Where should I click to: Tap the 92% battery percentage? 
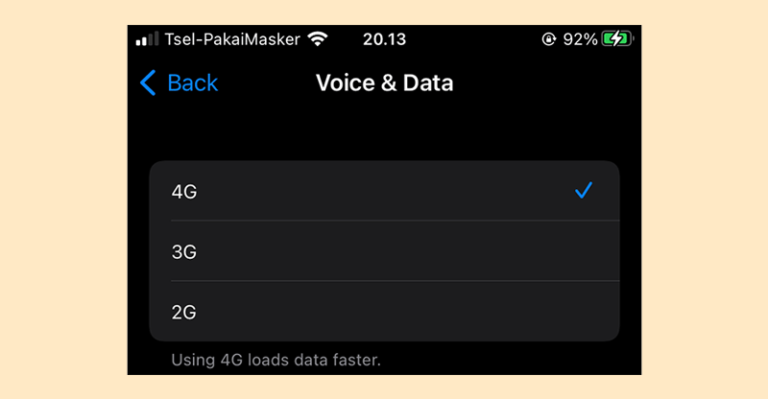[579, 39]
